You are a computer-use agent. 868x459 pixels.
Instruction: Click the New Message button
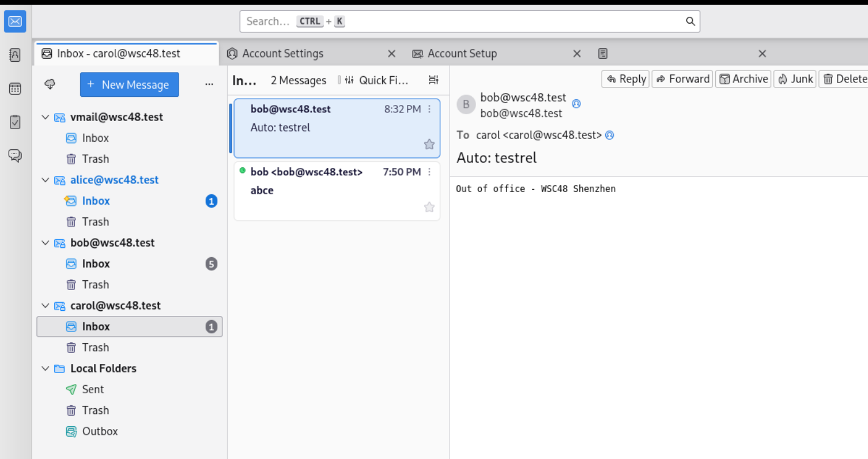129,85
